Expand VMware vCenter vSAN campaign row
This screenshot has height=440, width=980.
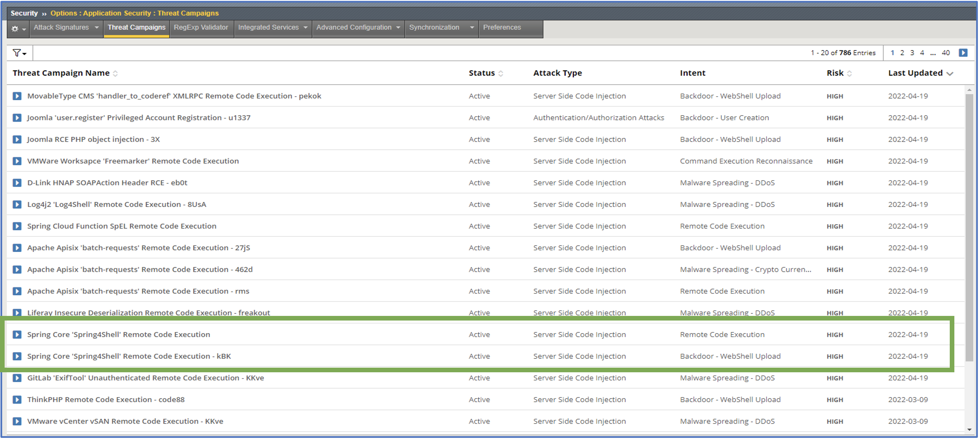[x=17, y=421]
